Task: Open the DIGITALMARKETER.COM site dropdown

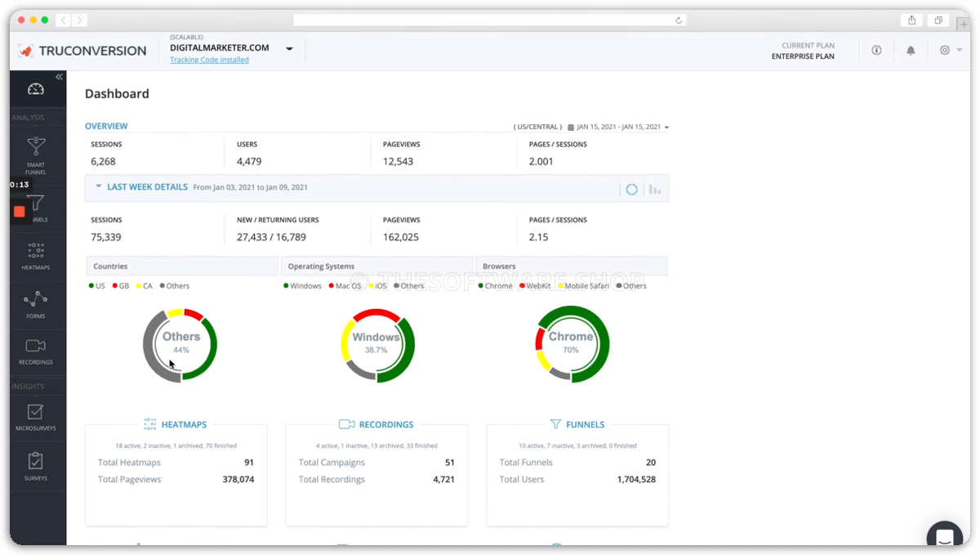Action: point(289,49)
